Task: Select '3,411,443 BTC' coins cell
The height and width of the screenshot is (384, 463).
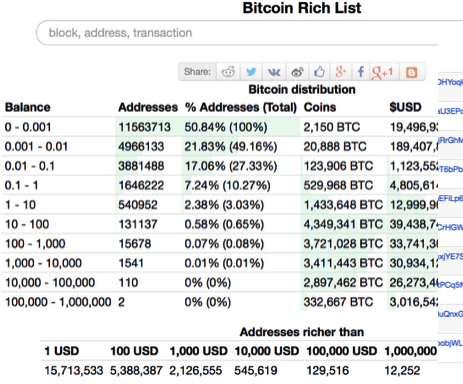Action: pyautogui.click(x=343, y=263)
